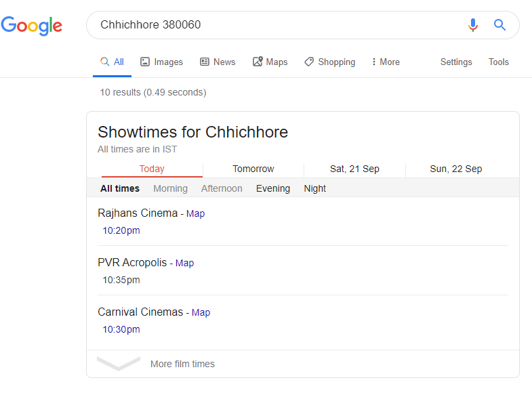Open the Maps search tab
The height and width of the screenshot is (397, 532).
(270, 62)
